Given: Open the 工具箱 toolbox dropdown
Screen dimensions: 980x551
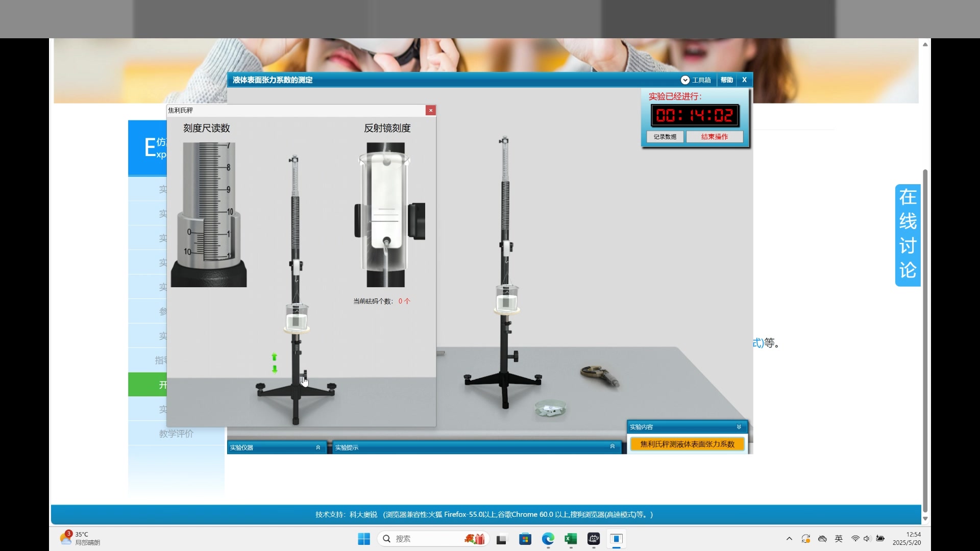Looking at the screenshot, I should (696, 80).
